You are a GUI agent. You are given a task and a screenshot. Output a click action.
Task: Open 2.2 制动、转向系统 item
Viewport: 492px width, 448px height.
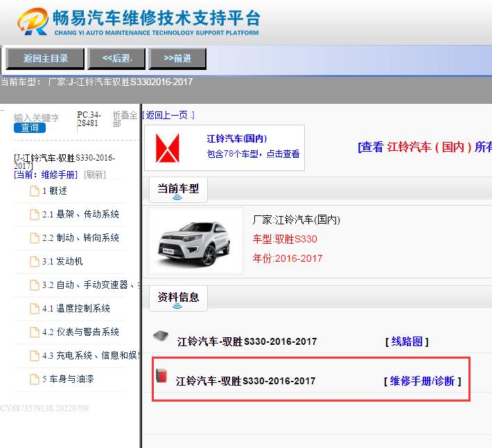[x=80, y=238]
